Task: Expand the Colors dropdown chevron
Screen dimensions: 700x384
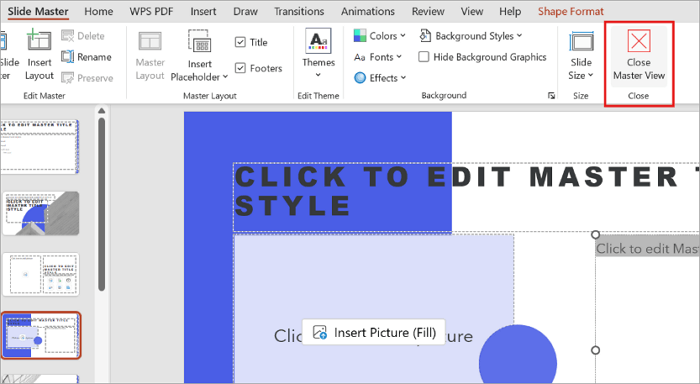Action: click(x=403, y=35)
